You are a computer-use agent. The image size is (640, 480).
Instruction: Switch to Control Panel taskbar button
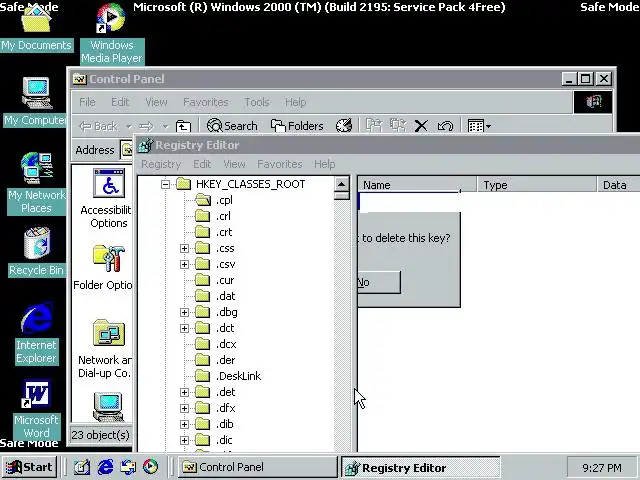pyautogui.click(x=257, y=467)
